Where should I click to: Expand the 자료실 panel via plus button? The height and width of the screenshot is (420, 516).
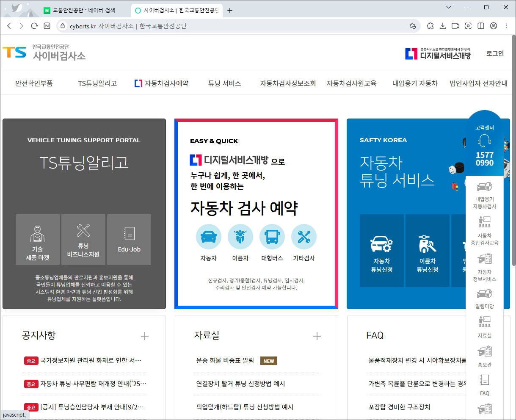coord(317,336)
